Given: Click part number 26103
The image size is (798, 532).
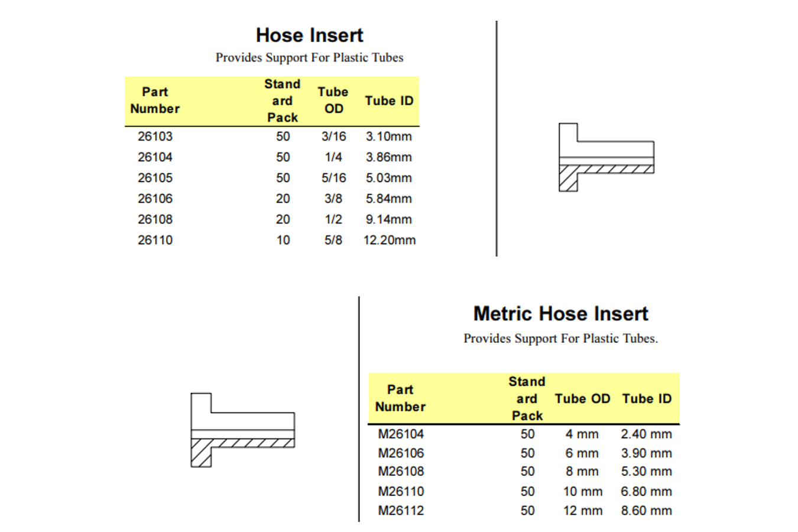Looking at the screenshot, I should [x=155, y=137].
